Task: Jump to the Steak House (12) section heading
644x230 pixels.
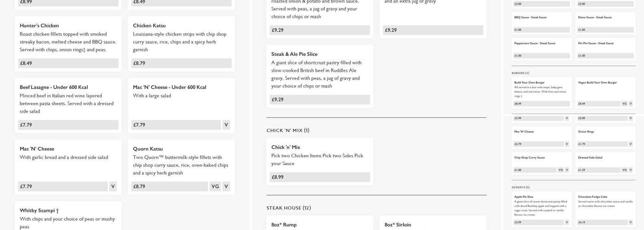Action: click(x=289, y=208)
